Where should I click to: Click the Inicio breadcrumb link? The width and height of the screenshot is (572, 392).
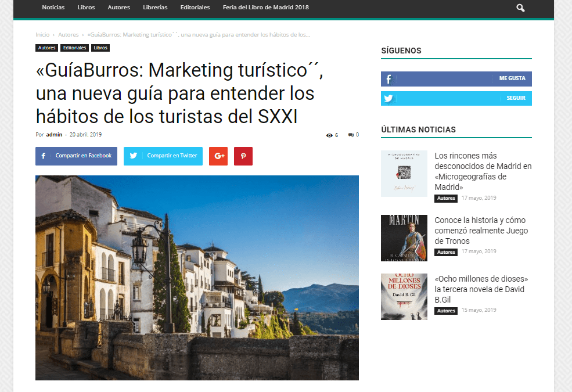(x=42, y=35)
